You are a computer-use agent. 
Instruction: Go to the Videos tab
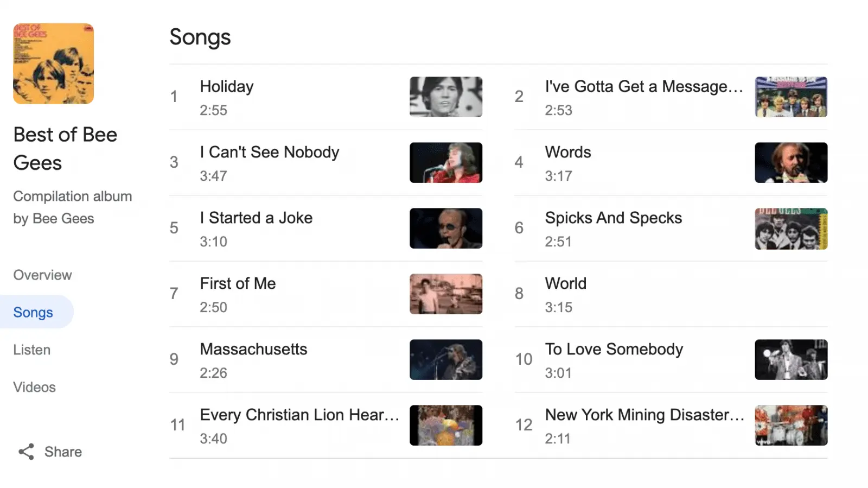(x=34, y=388)
